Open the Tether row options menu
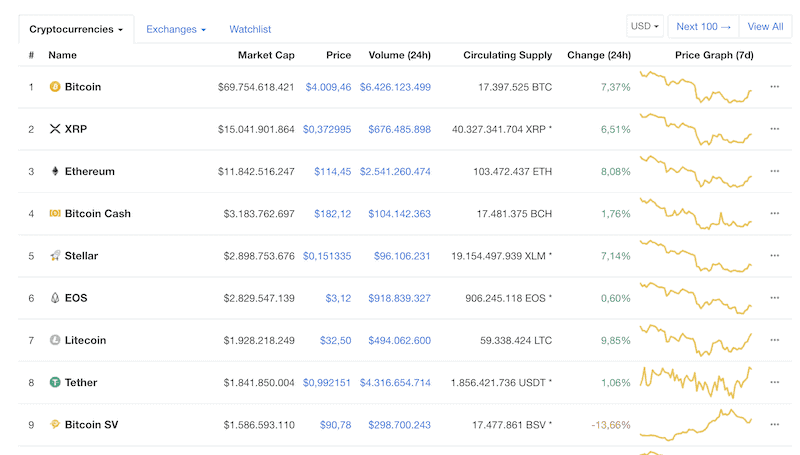Image resolution: width=800 pixels, height=455 pixels. click(x=774, y=382)
